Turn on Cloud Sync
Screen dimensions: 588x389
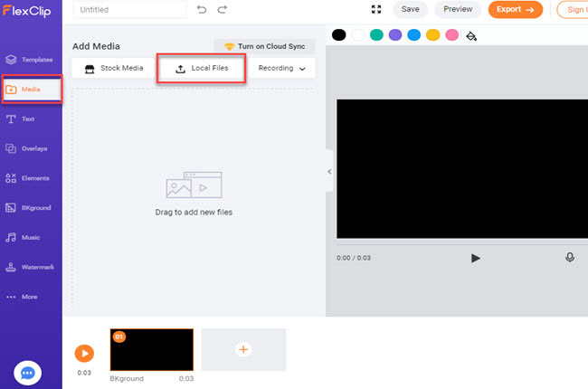tap(265, 46)
